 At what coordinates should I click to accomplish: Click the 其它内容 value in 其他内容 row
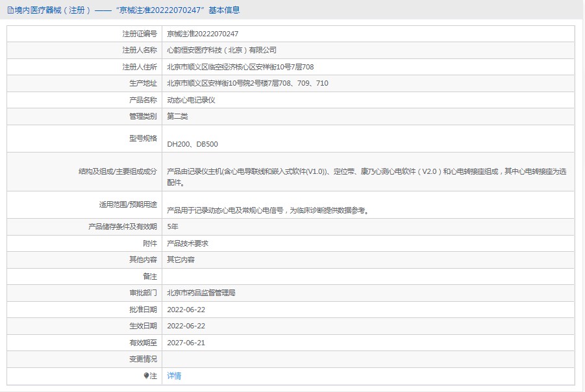(x=180, y=260)
